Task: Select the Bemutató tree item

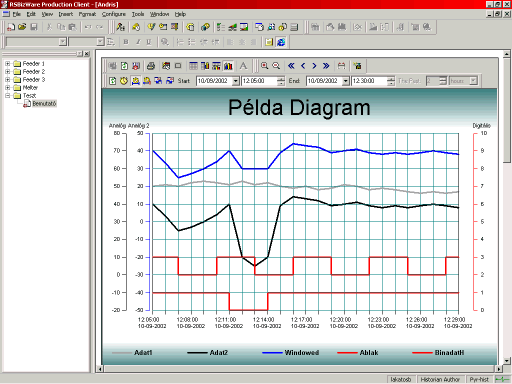Action: 44,104
